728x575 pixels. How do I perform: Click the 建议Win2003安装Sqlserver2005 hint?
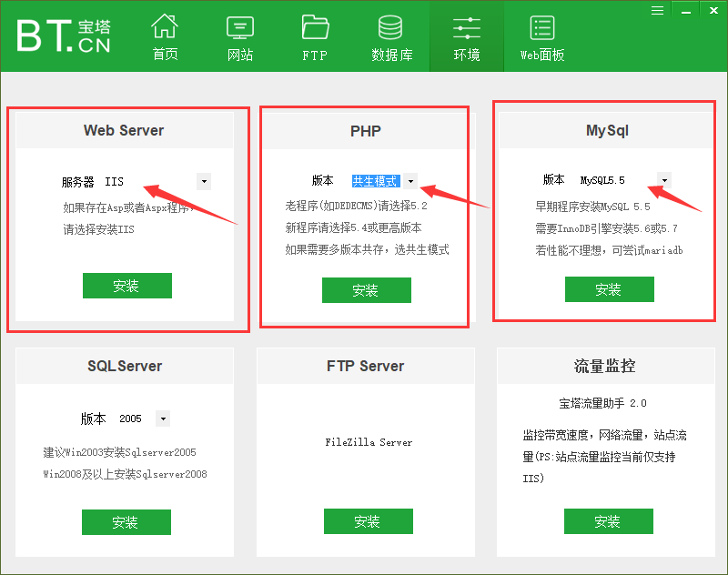click(120, 452)
